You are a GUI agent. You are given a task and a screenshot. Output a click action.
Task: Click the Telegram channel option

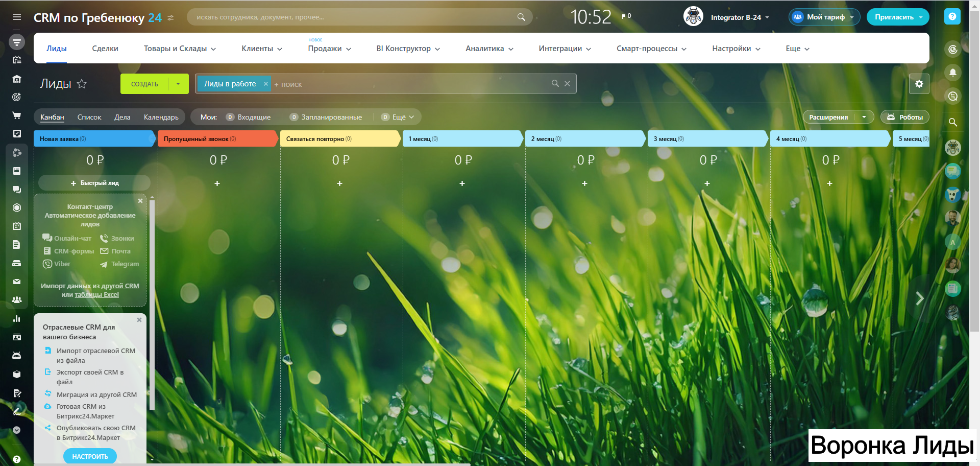tap(119, 264)
